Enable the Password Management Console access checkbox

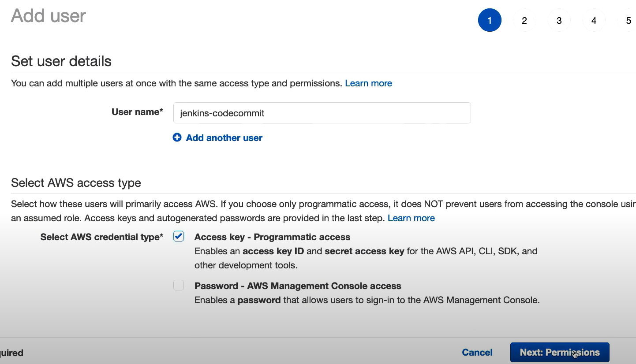(179, 286)
